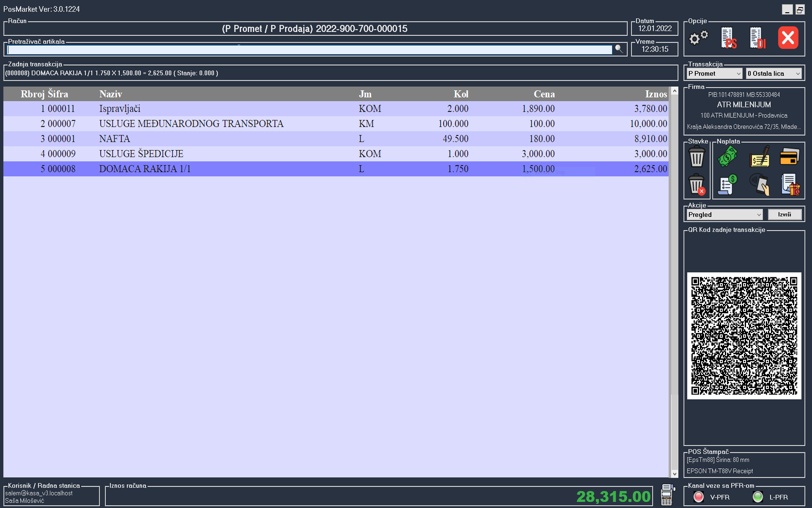
Task: Click the magnifier search icon
Action: [x=619, y=49]
